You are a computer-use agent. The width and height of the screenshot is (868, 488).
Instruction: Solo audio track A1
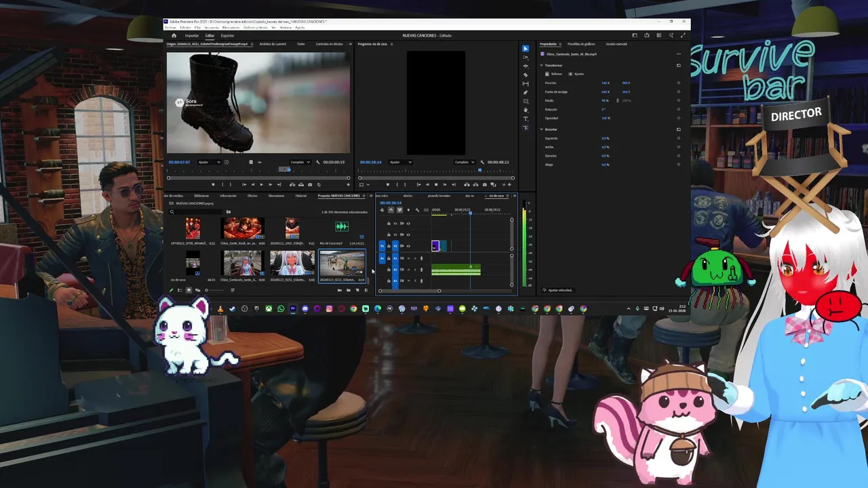point(414,258)
